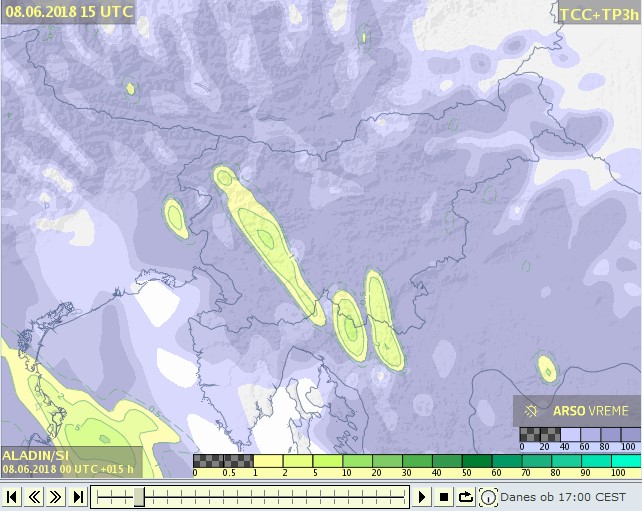Click the '08.06.2018 00 UTC +015 h' run label

click(x=68, y=469)
